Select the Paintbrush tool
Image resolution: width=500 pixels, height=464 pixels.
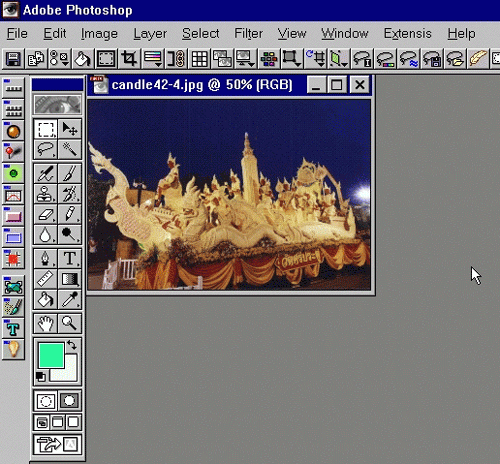tap(70, 174)
